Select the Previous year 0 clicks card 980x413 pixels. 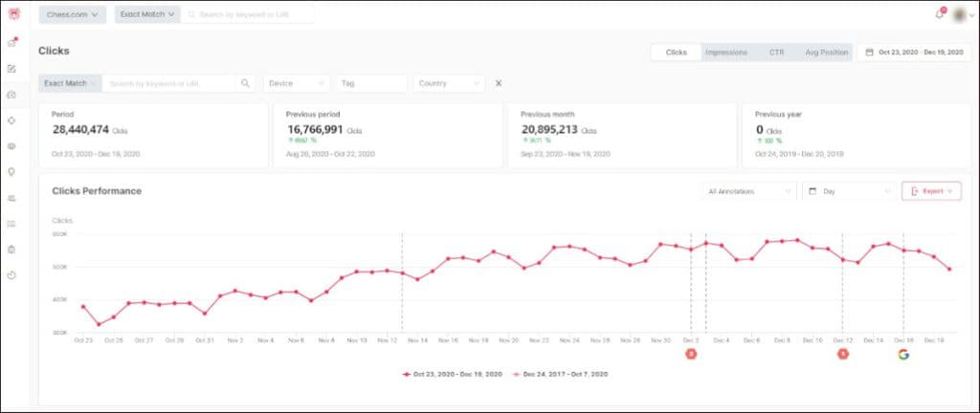click(857, 135)
